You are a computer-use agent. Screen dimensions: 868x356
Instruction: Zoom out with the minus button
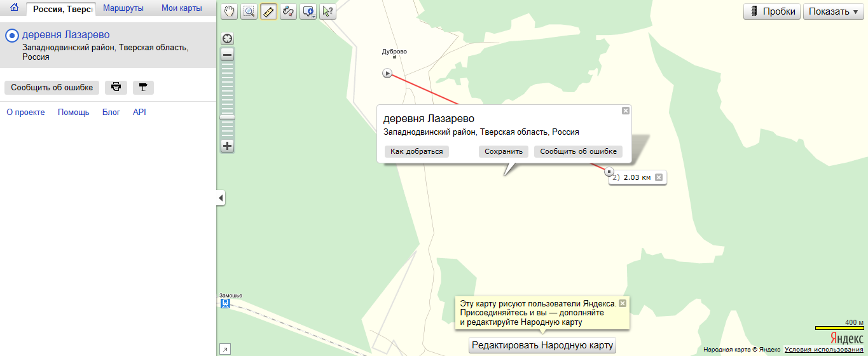tap(228, 55)
